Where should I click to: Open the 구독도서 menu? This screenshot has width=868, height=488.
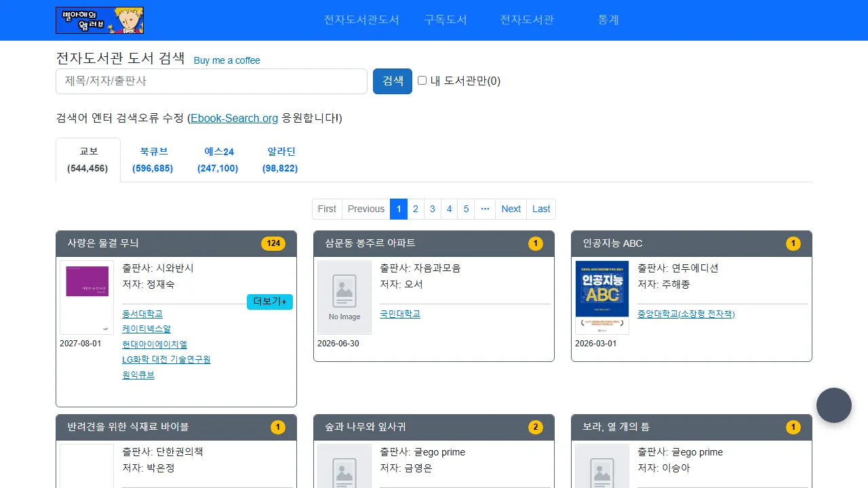pos(446,20)
